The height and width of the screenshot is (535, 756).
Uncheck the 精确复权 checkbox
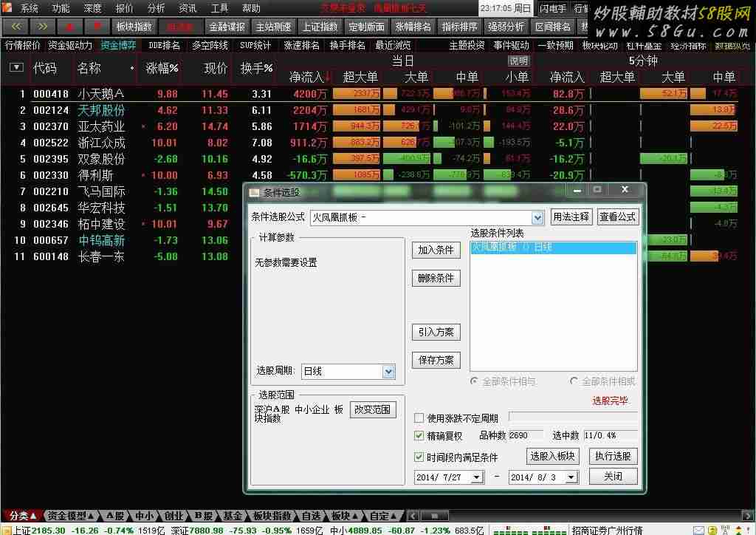coord(419,436)
